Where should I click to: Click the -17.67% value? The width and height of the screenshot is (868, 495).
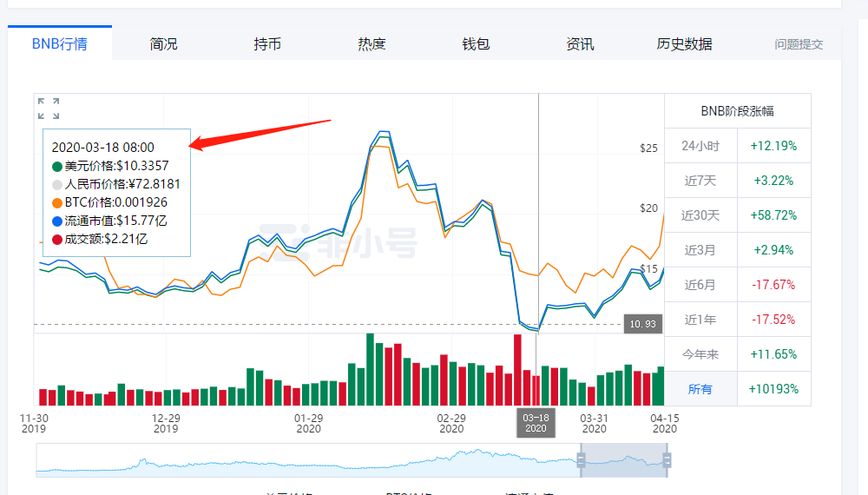773,285
